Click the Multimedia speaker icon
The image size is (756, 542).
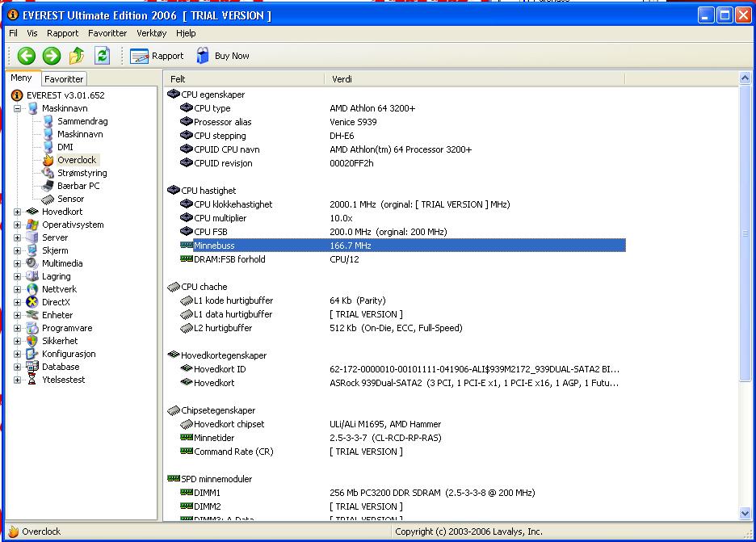[x=32, y=263]
